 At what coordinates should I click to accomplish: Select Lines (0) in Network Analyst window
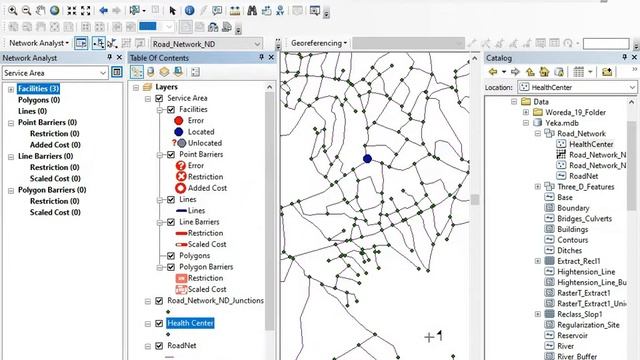(32, 111)
